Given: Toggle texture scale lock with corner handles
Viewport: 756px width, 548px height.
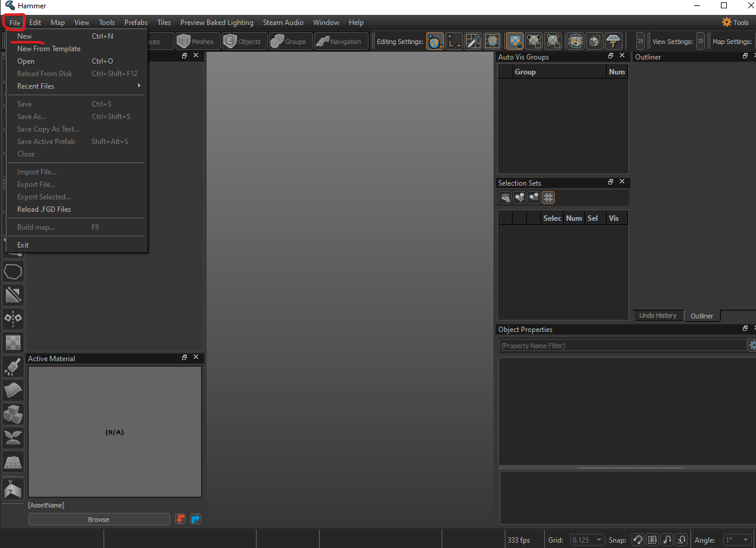Looking at the screenshot, I should 553,41.
